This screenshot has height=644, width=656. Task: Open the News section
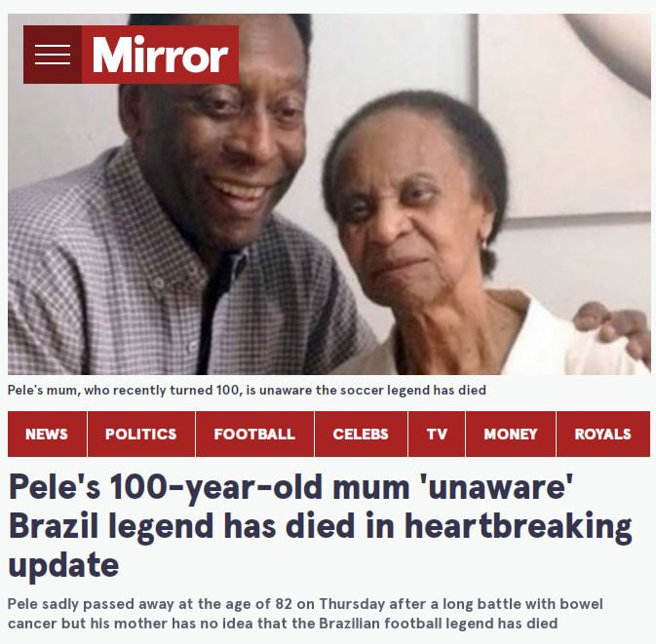coord(47,435)
